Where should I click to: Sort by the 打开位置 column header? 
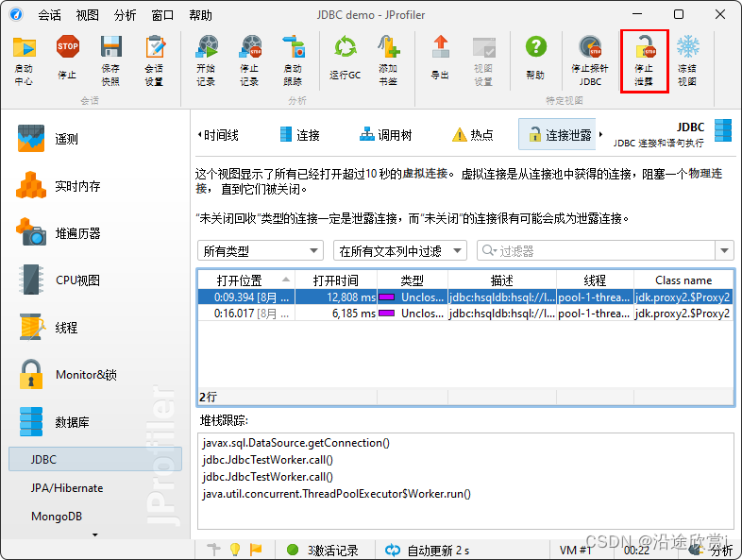[x=246, y=280]
